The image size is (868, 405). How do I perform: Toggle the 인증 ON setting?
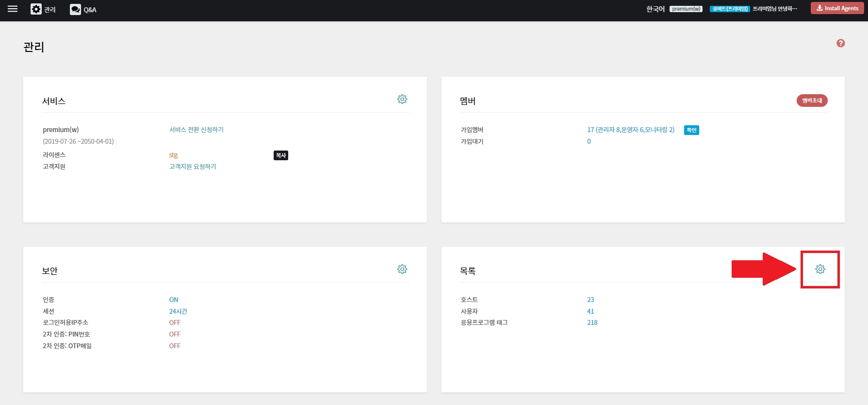pos(174,300)
